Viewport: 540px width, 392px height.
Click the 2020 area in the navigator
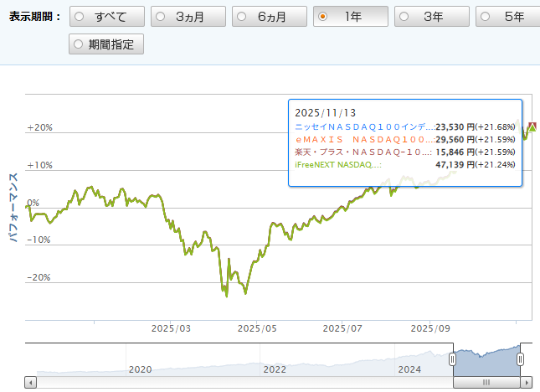click(140, 369)
